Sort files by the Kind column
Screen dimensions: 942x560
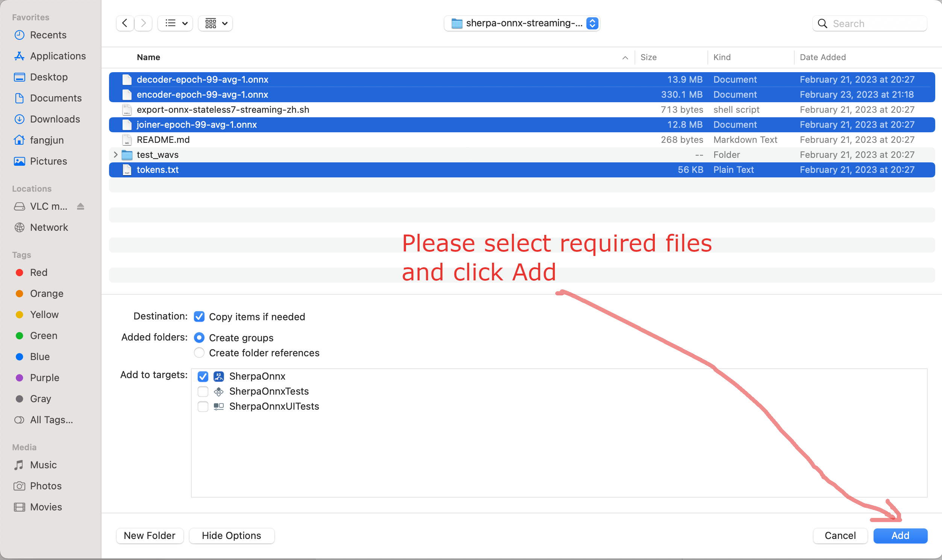pyautogui.click(x=722, y=58)
